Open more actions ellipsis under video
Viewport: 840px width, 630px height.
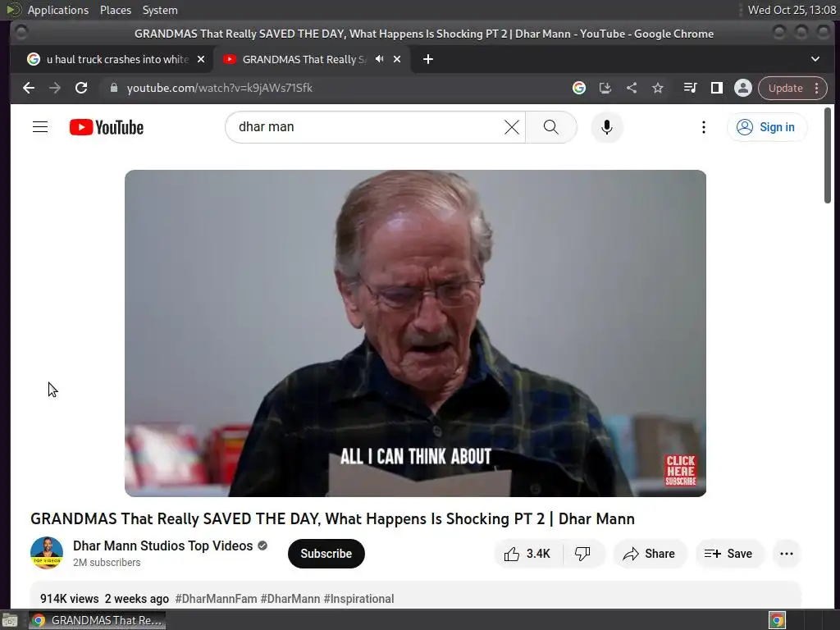(787, 554)
